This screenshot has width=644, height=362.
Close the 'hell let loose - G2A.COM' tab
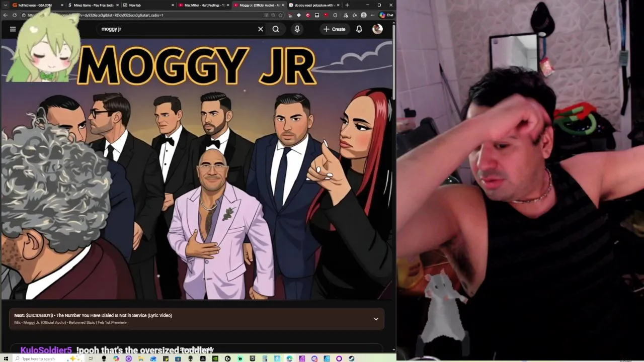pos(62,5)
